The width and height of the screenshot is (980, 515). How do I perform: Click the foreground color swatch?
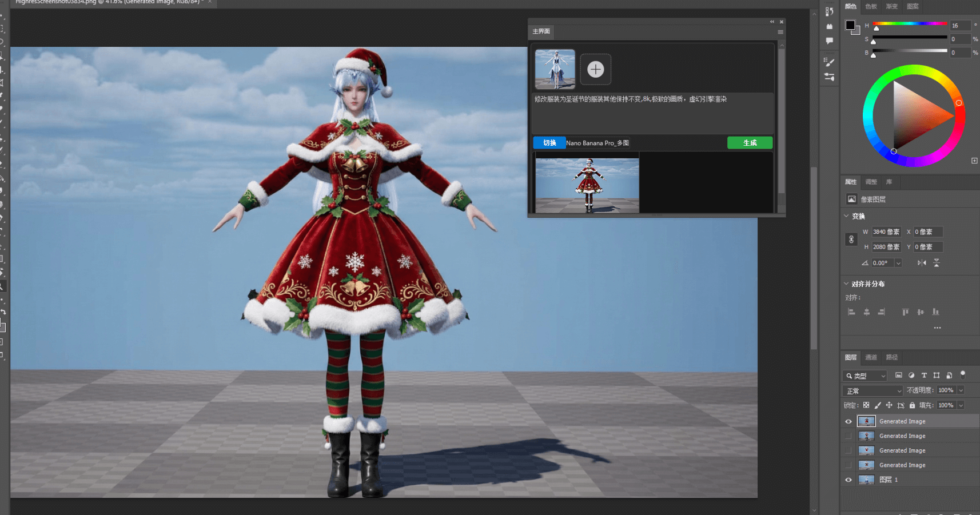point(850,25)
